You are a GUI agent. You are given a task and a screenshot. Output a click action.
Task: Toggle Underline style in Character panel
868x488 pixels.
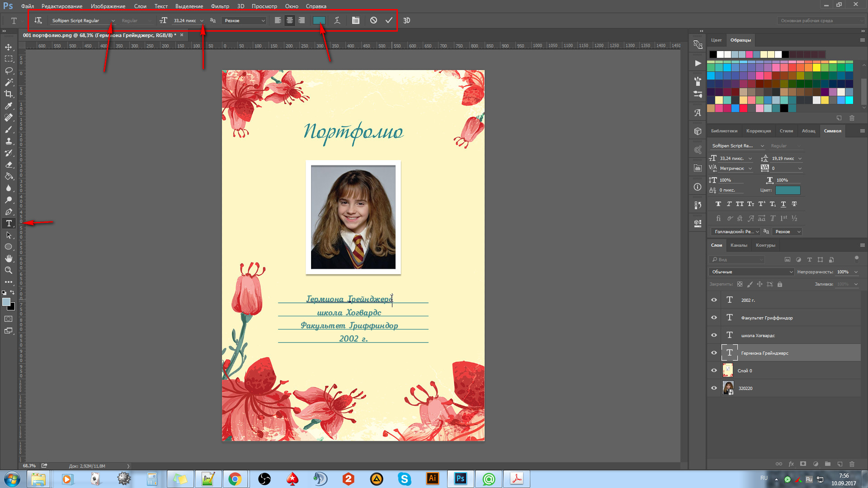tap(783, 204)
